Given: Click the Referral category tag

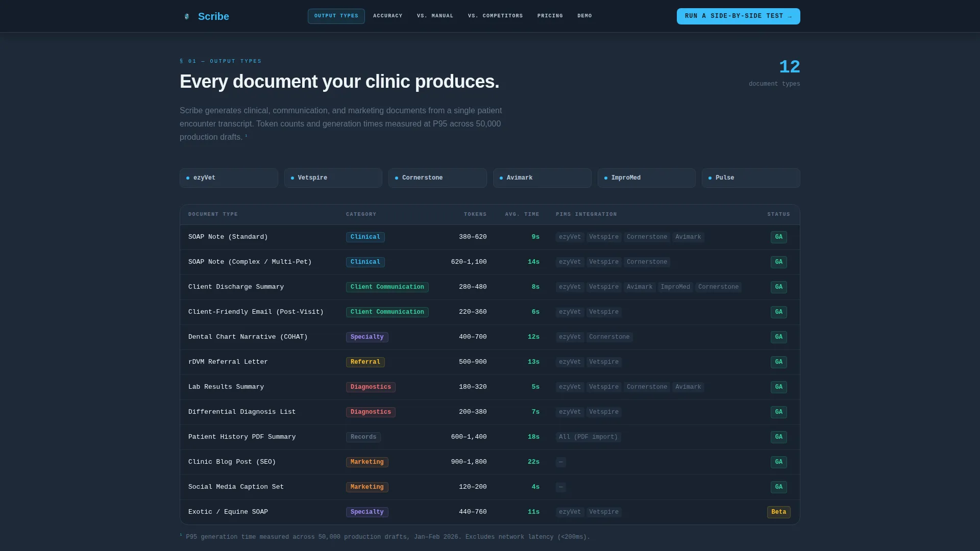Looking at the screenshot, I should 365,362.
